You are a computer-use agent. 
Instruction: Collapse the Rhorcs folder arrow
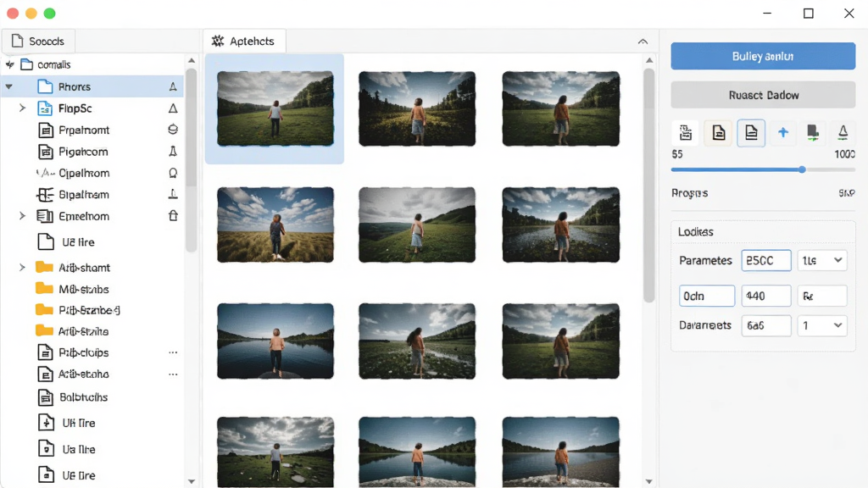pos(8,87)
